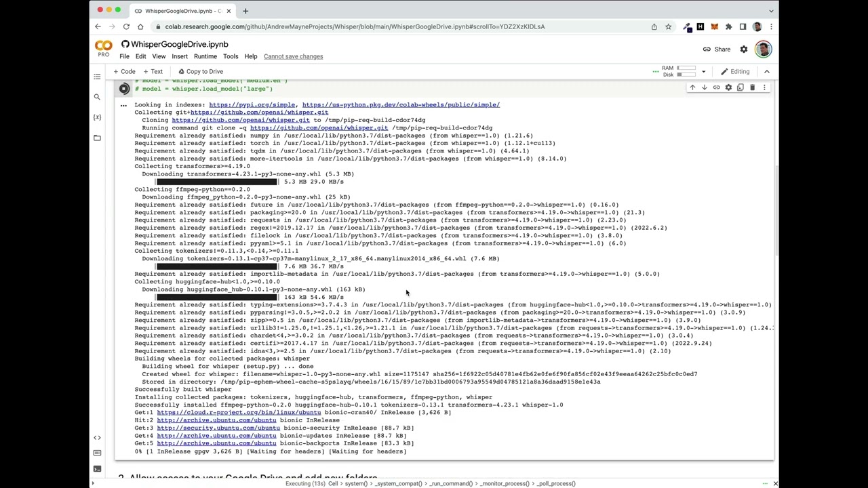
Task: Open the us-python.pkg.dev colab-wheels link
Action: [401, 104]
